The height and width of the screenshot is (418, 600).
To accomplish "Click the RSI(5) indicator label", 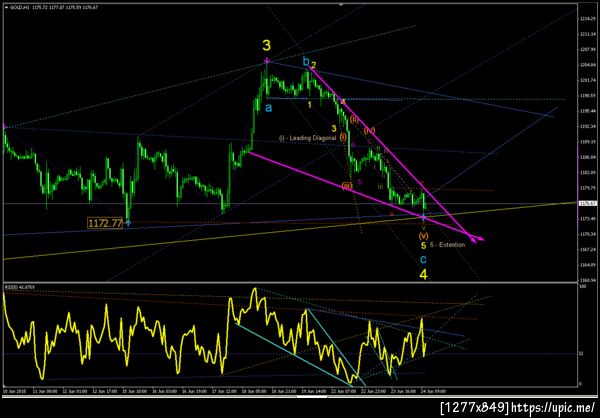I will (18, 286).
